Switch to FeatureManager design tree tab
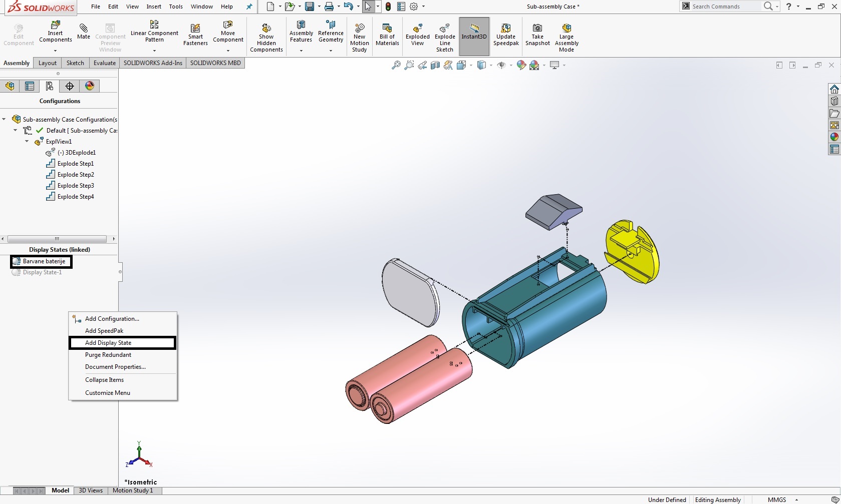The width and height of the screenshot is (841, 504). point(10,86)
